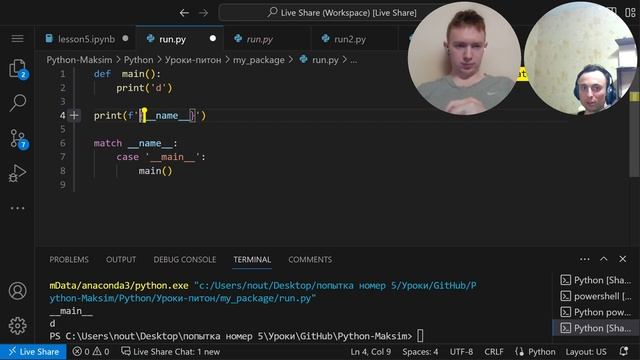This screenshot has width=640, height=360.
Task: Select the first Python [Sha... terminal
Action: pos(596,280)
